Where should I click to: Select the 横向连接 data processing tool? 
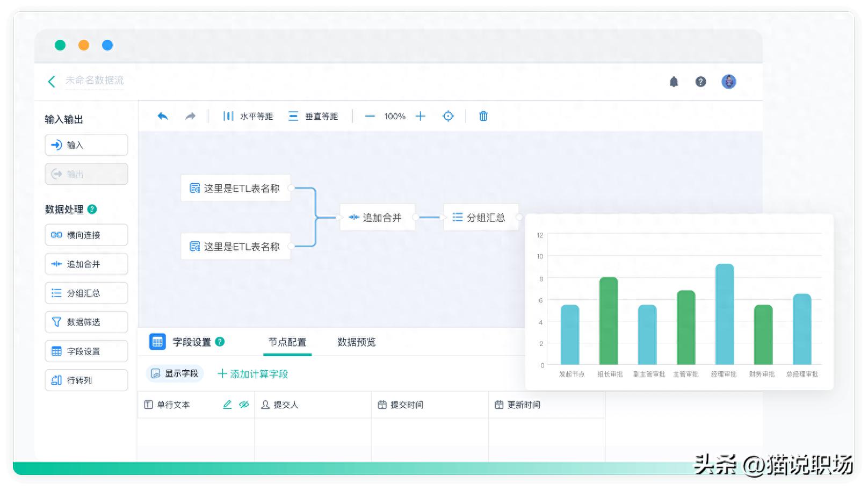(86, 235)
